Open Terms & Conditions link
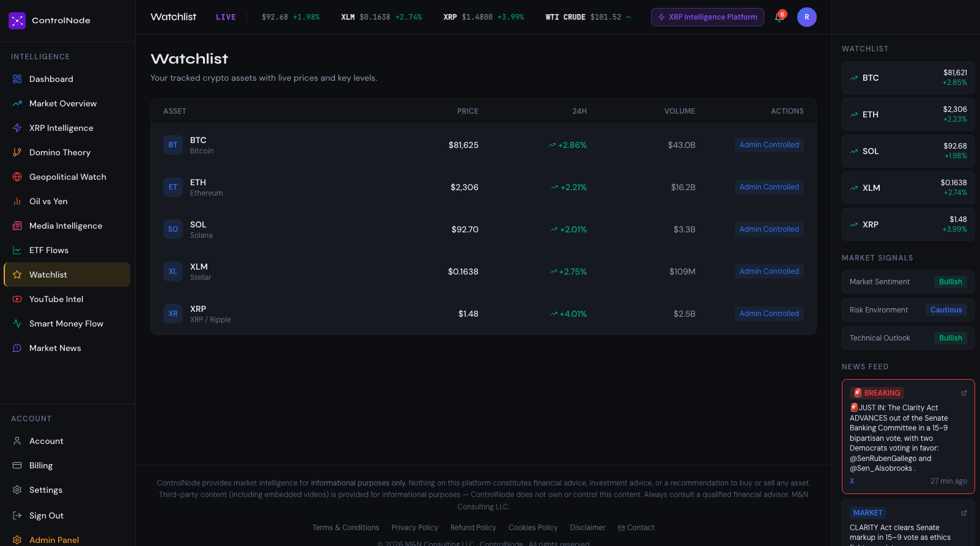The height and width of the screenshot is (546, 980). (x=346, y=528)
